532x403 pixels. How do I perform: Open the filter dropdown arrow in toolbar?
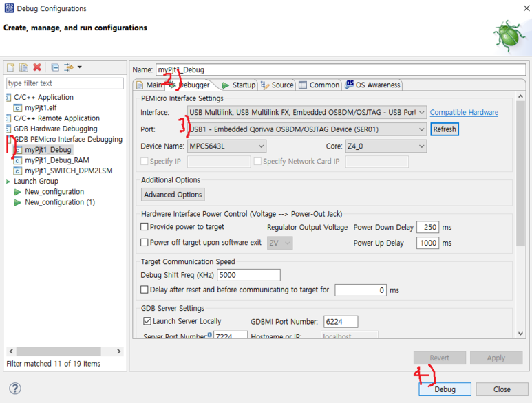tap(80, 67)
